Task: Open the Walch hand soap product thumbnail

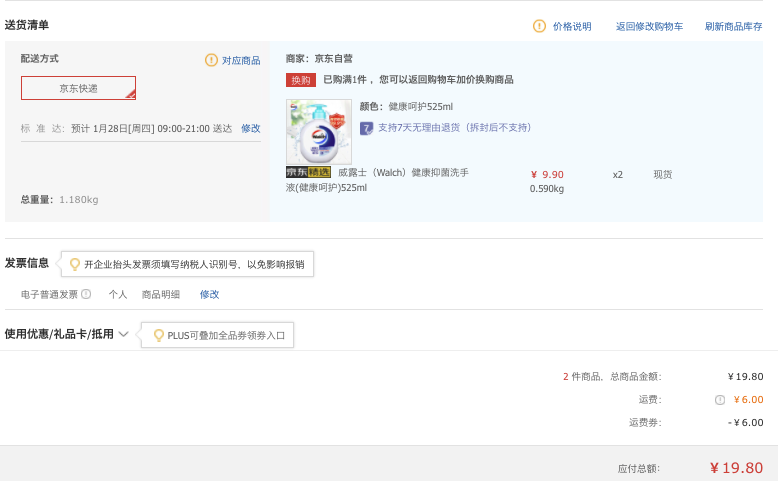Action: (x=319, y=132)
